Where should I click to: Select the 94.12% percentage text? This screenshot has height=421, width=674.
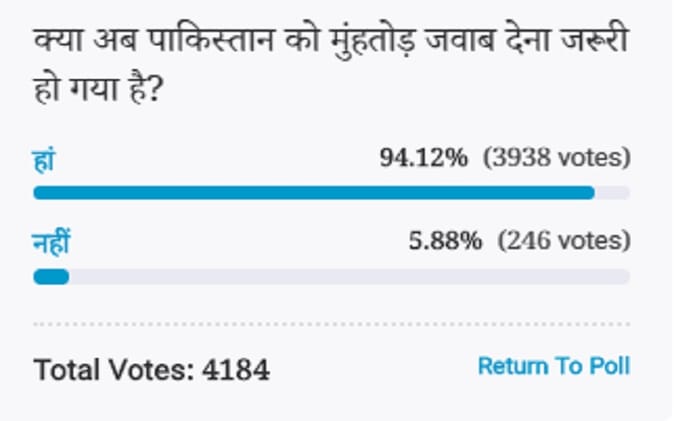[423, 158]
